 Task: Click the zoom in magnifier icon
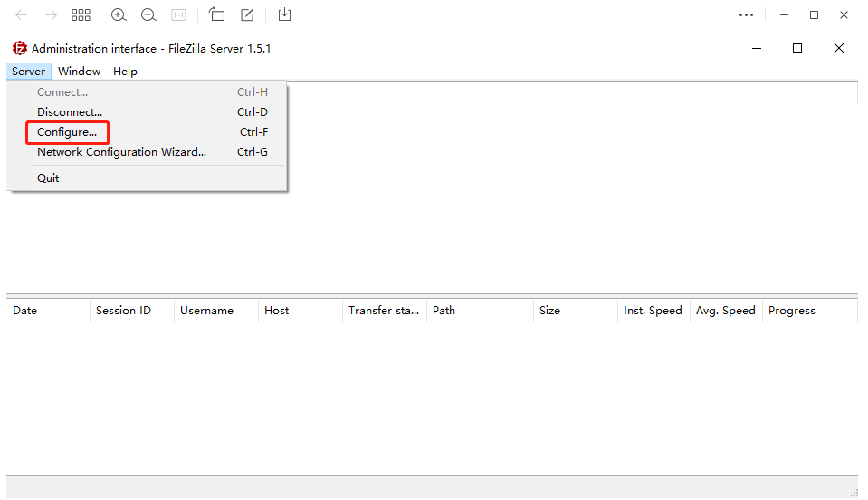pos(119,15)
